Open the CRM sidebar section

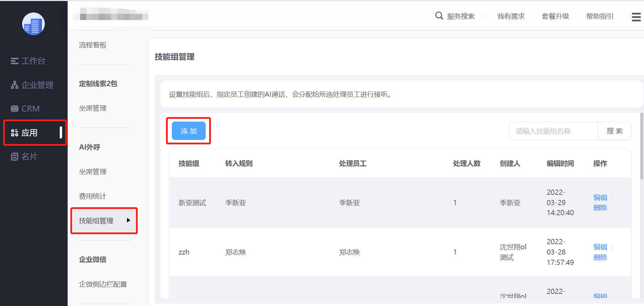25,108
